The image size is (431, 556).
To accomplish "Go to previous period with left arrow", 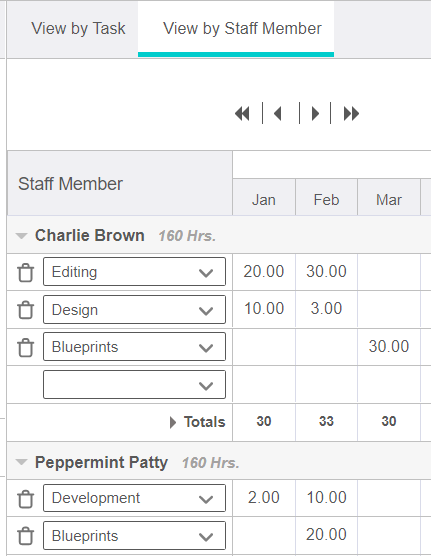I will click(278, 114).
